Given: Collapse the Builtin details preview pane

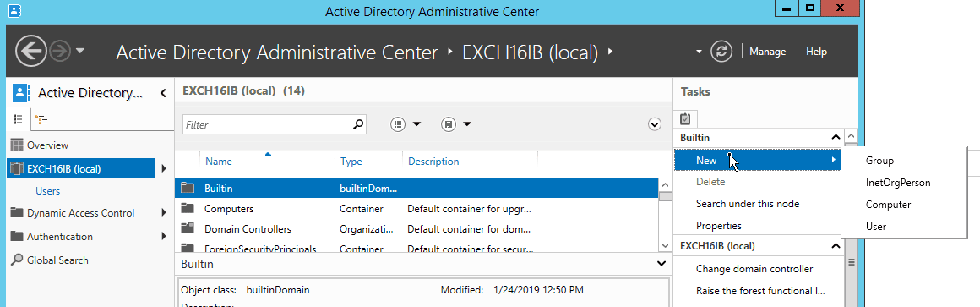Looking at the screenshot, I should point(661,264).
